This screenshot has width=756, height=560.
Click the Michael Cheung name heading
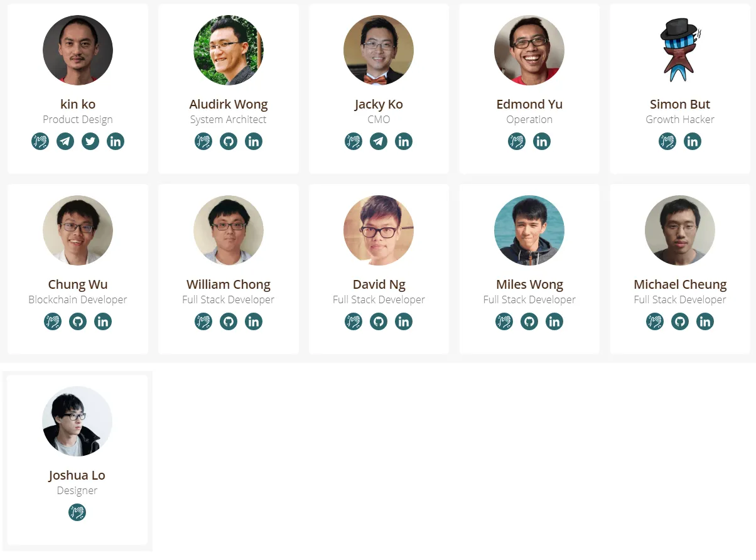click(680, 284)
